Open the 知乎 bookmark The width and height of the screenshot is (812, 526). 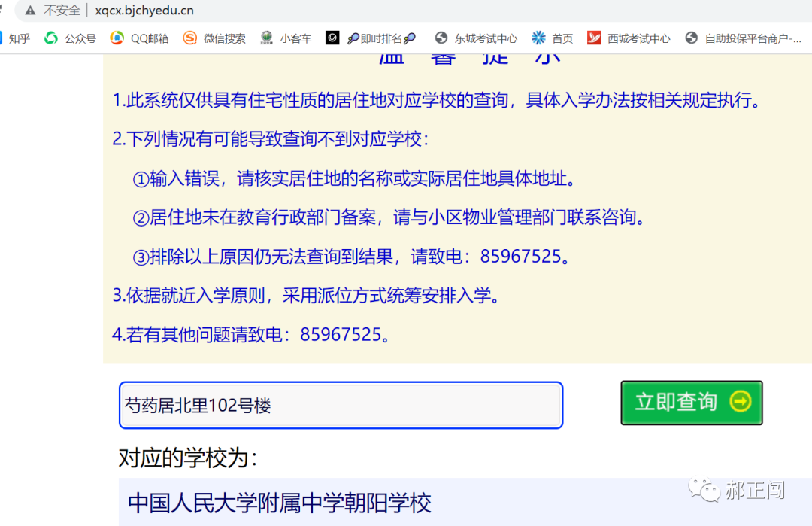15,38
